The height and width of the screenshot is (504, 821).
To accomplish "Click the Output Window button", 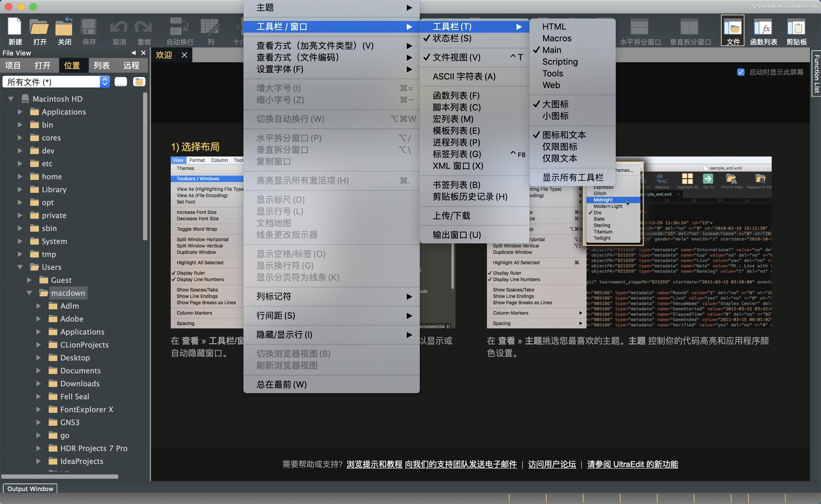I will 30,488.
